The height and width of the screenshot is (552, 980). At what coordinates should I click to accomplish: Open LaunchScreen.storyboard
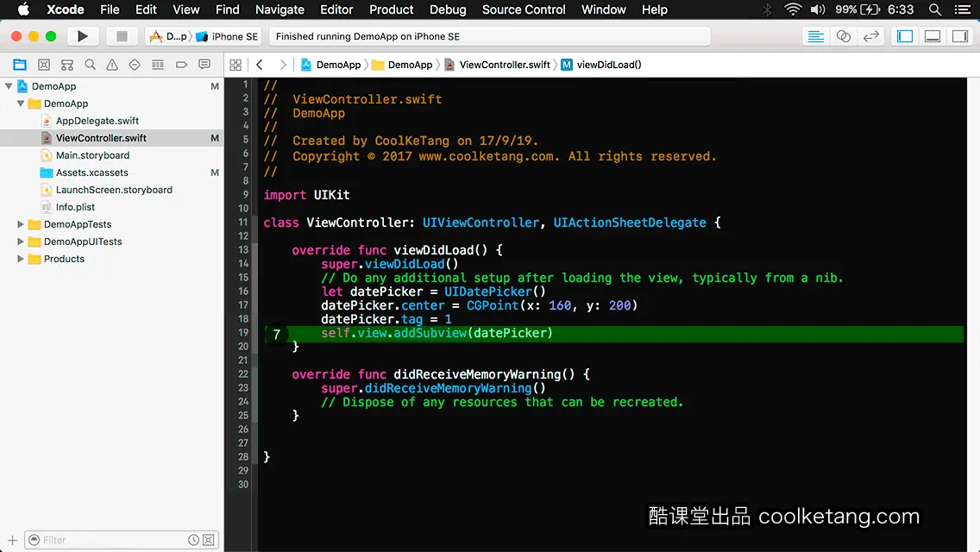(x=114, y=190)
